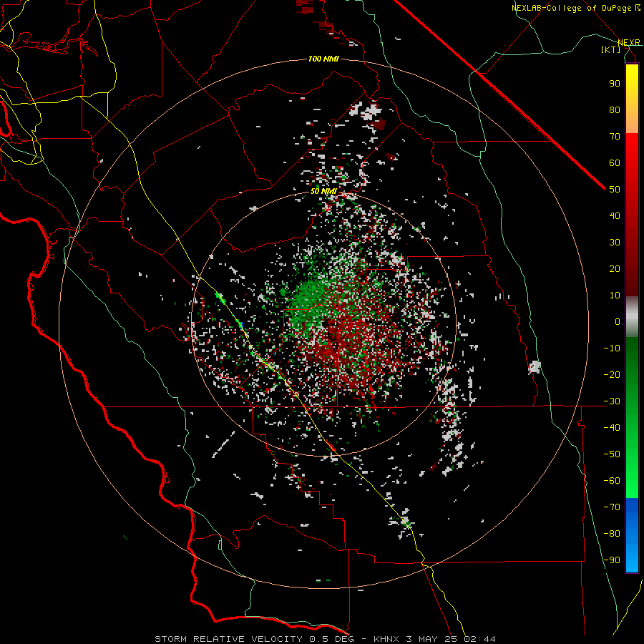
Task: Click the 80 value on velocity scale
Action: (x=615, y=109)
